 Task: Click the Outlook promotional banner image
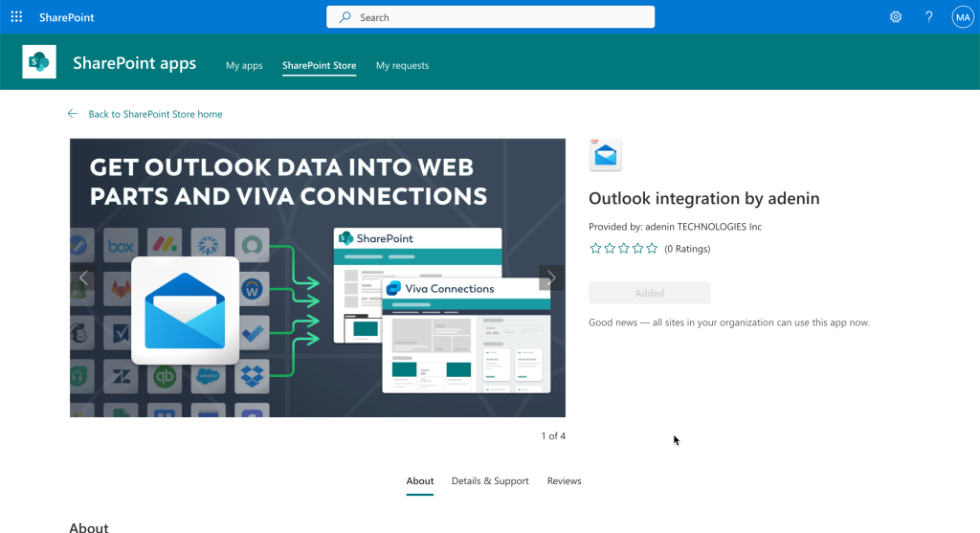(x=318, y=278)
